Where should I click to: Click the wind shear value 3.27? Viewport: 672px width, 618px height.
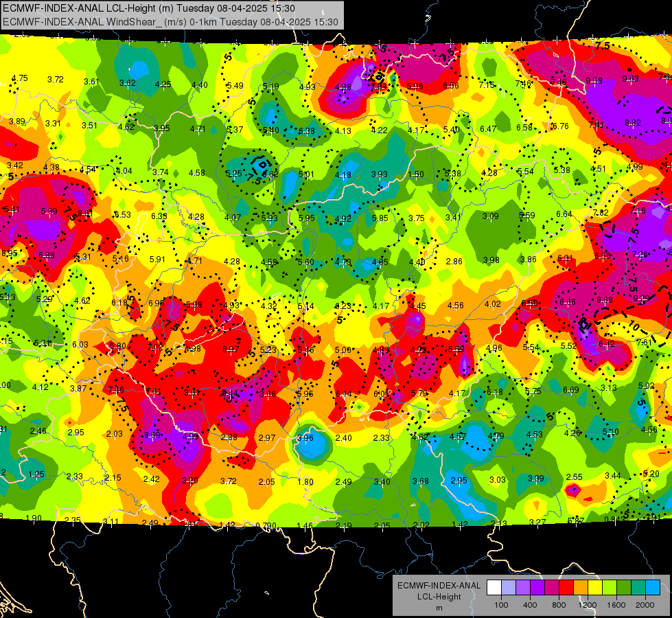[x=537, y=522]
